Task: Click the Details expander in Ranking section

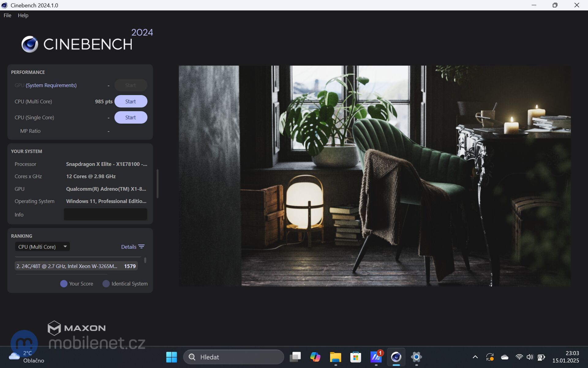Action: tap(133, 246)
